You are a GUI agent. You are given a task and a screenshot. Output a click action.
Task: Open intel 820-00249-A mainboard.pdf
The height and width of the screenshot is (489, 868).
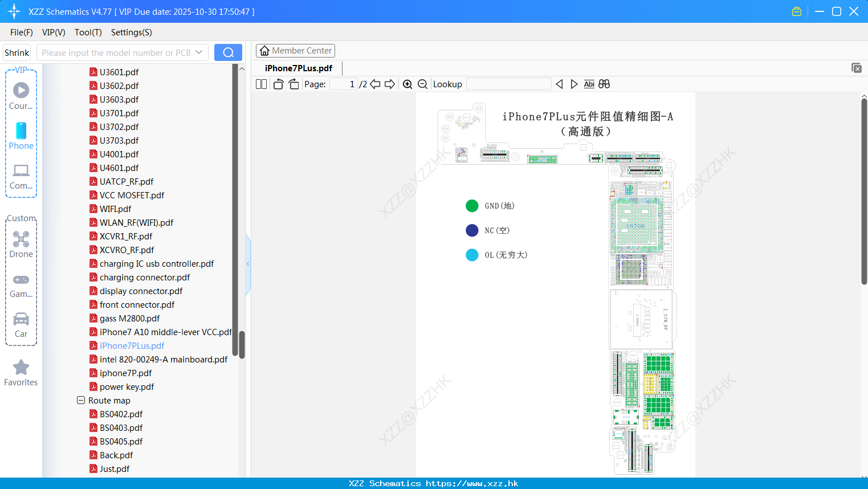tap(158, 359)
